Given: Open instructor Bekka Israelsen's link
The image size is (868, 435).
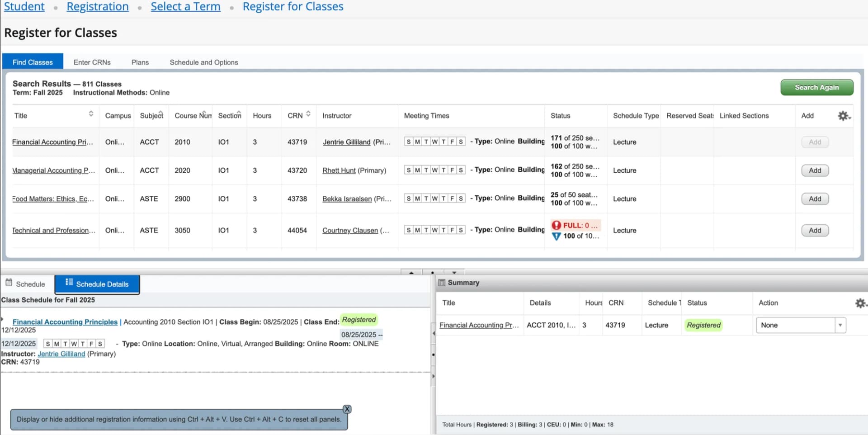Looking at the screenshot, I should [347, 199].
